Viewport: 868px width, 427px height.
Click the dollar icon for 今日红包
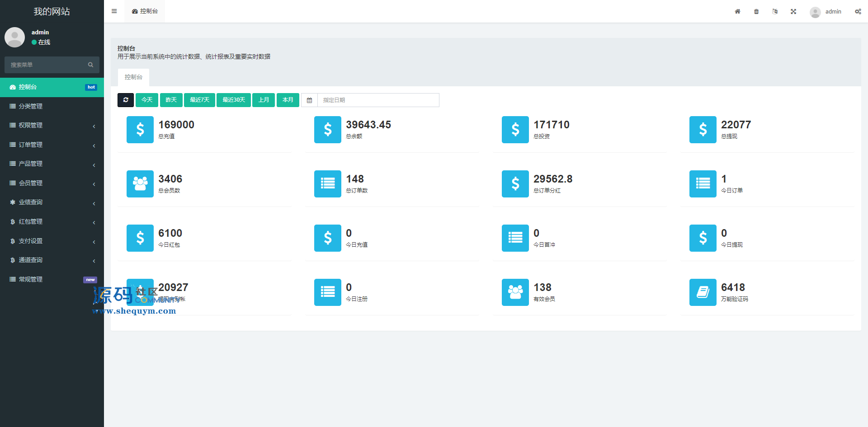(x=140, y=238)
